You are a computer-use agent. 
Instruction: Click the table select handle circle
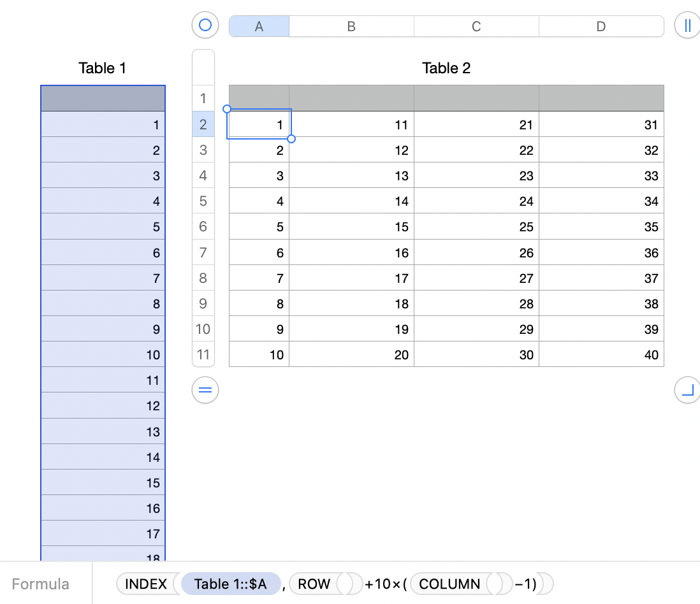tap(205, 25)
